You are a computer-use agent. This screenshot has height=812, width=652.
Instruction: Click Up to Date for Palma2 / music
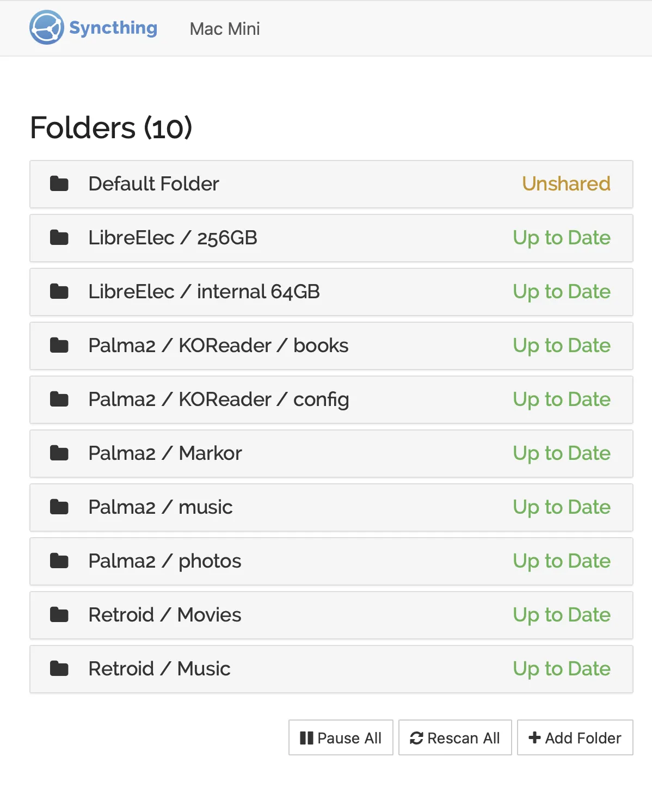click(x=561, y=507)
